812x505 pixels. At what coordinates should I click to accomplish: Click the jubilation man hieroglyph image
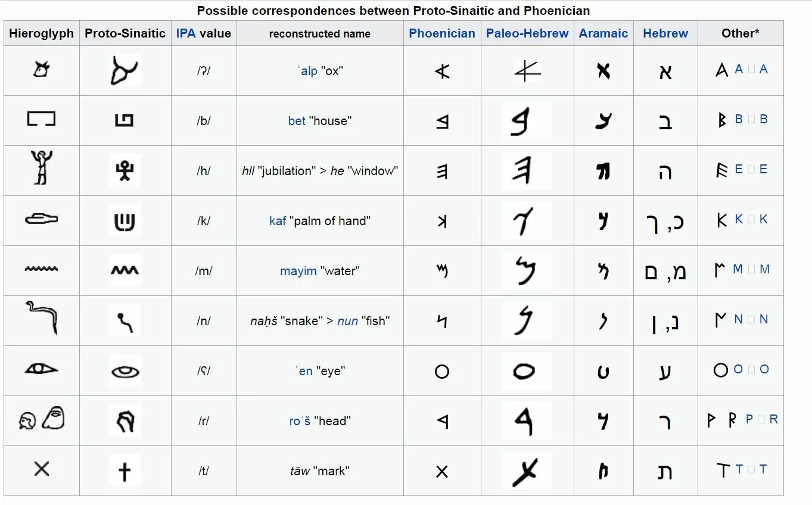point(41,167)
